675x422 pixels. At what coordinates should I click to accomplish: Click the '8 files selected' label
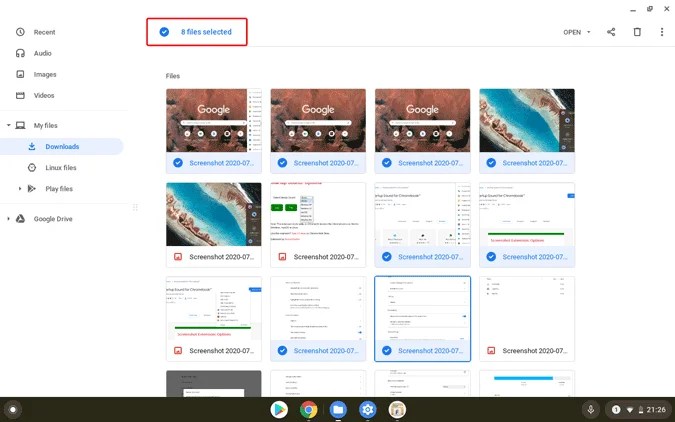pyautogui.click(x=206, y=32)
